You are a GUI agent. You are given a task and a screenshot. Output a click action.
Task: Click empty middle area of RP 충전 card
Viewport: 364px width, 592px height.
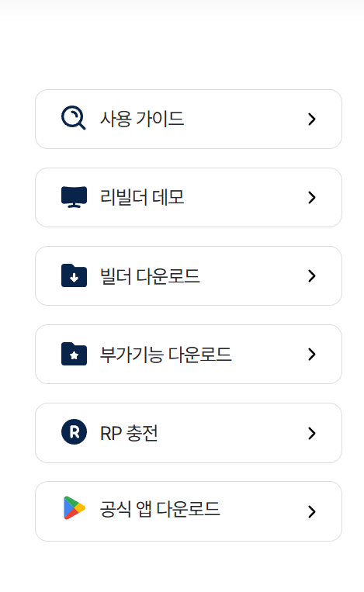click(232, 433)
